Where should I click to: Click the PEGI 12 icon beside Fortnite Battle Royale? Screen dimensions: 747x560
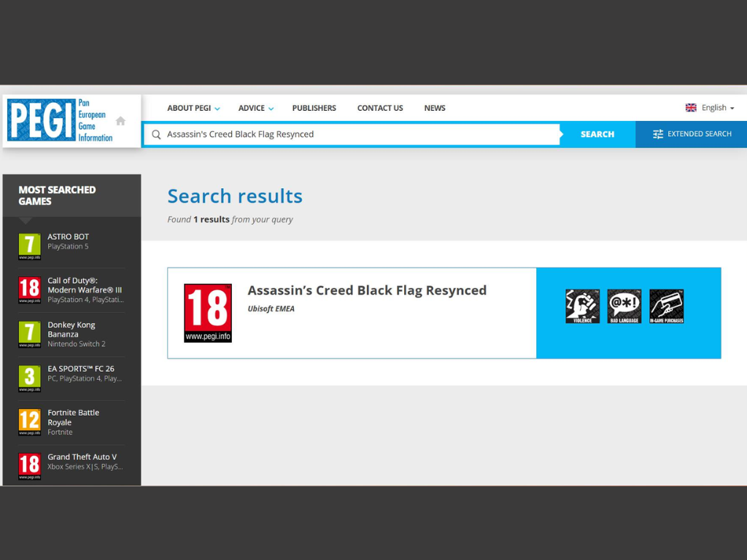29,421
